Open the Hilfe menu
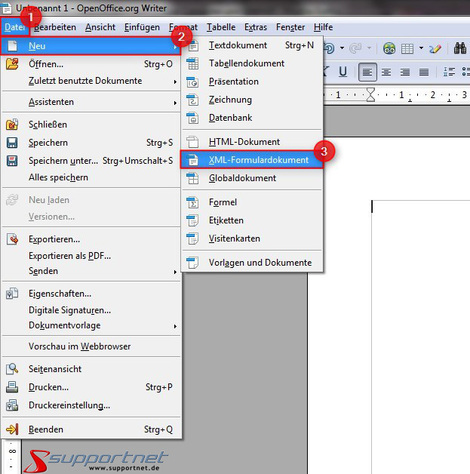 point(323,27)
